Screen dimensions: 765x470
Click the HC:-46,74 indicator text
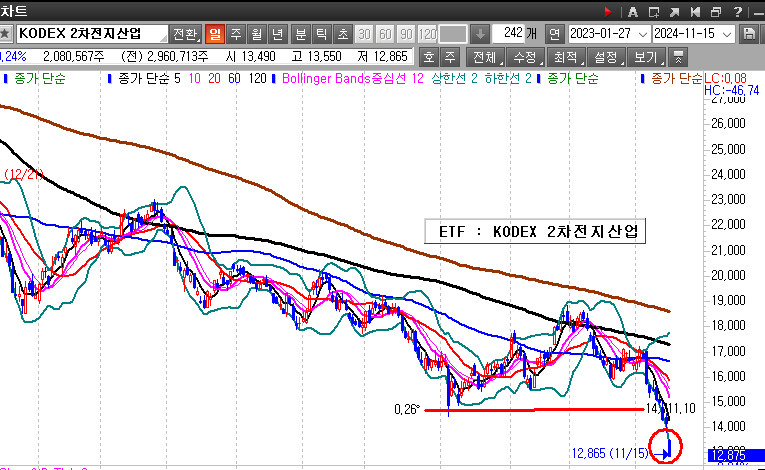pos(732,90)
